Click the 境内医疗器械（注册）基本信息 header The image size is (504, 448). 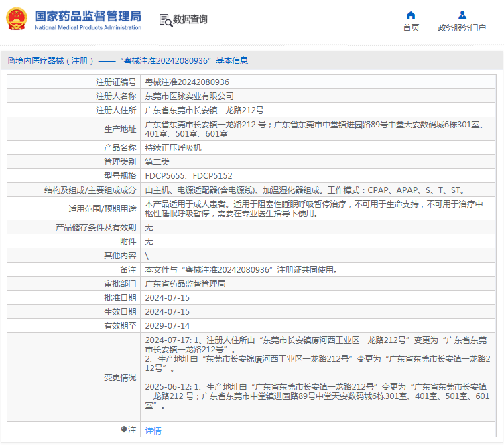128,61
